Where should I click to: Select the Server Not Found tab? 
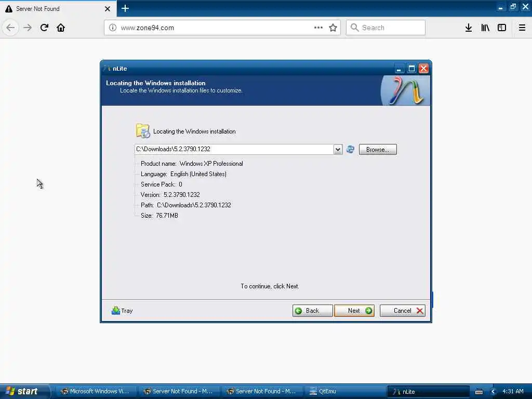coord(58,8)
